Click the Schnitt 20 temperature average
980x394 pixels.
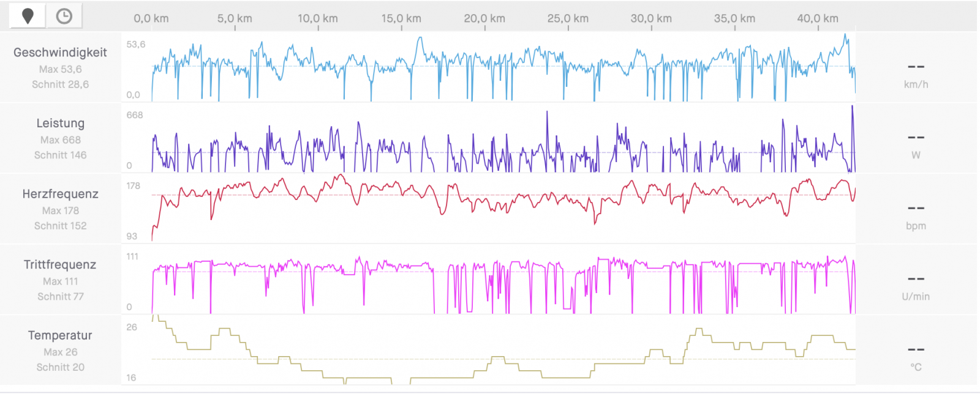pyautogui.click(x=60, y=367)
